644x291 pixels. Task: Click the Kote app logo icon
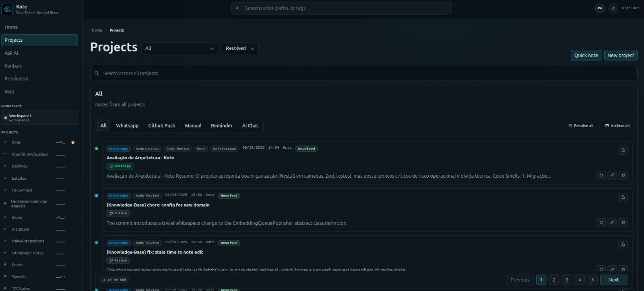click(7, 9)
